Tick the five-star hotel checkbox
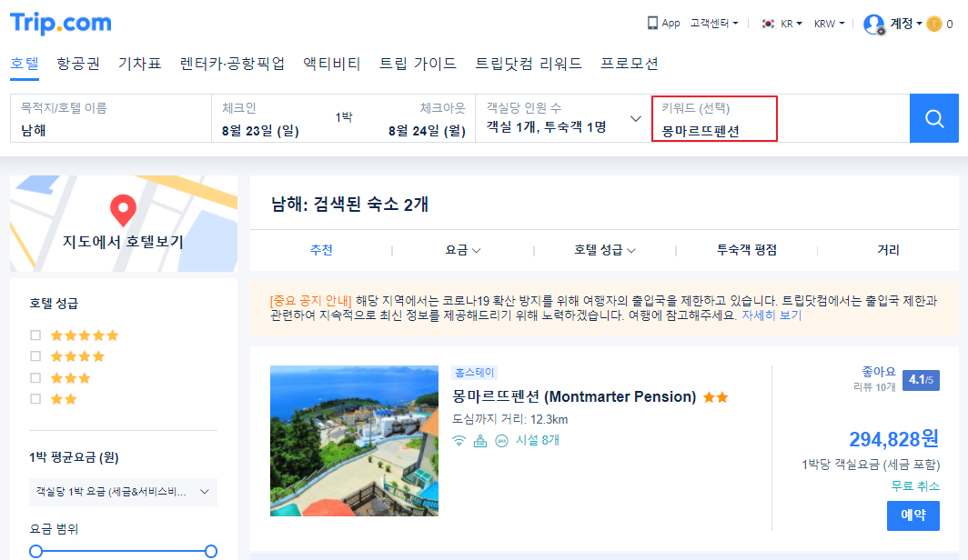 point(35,335)
